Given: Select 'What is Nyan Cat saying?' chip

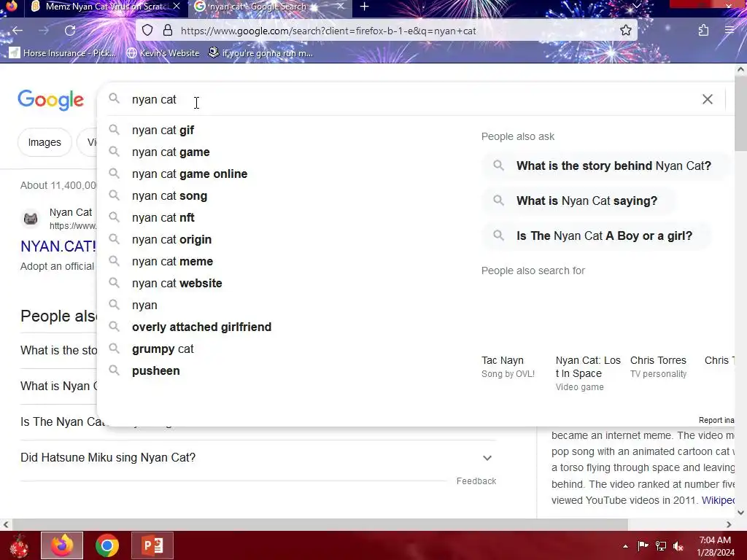Looking at the screenshot, I should 578,201.
